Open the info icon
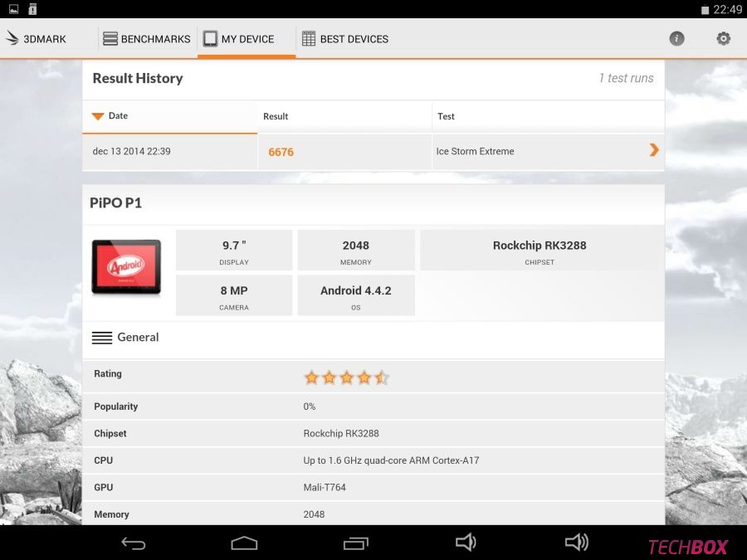The height and width of the screenshot is (560, 747). tap(676, 38)
